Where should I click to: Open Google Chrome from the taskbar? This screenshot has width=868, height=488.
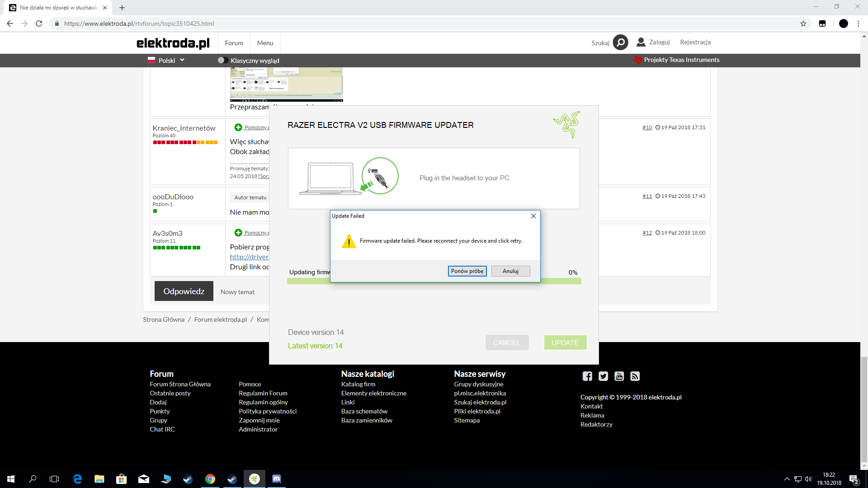210,479
